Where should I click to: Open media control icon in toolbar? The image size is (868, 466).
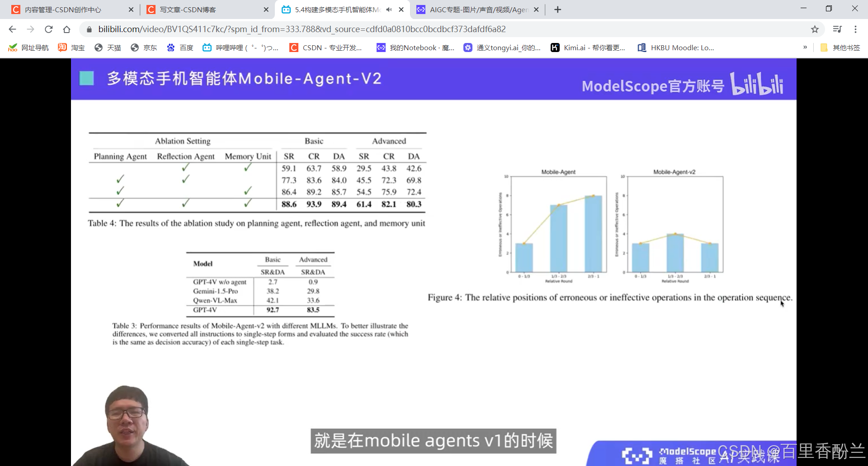coord(837,29)
